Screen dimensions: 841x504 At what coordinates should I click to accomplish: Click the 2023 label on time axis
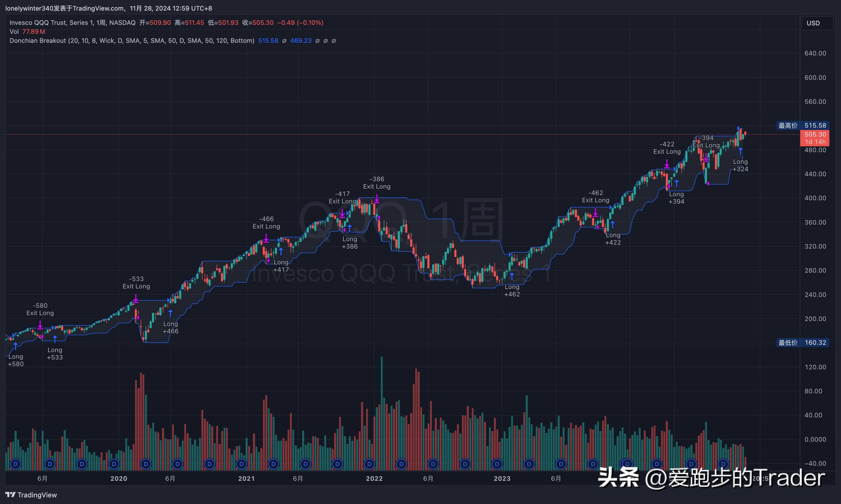[x=502, y=479]
